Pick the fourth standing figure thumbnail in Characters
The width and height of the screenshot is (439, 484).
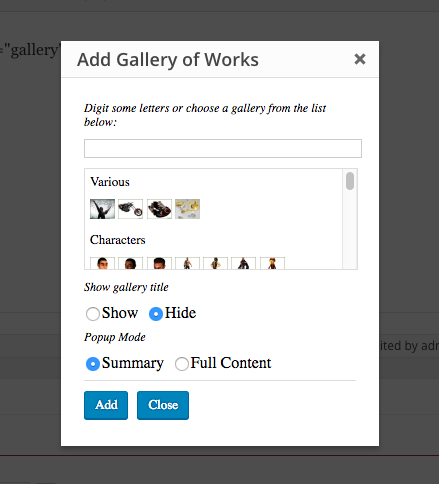pyautogui.click(x=187, y=263)
